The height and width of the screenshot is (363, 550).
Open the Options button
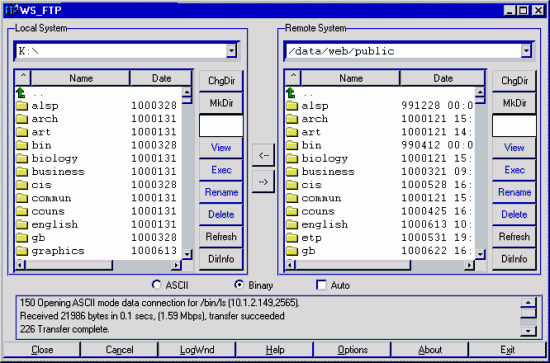tap(352, 350)
